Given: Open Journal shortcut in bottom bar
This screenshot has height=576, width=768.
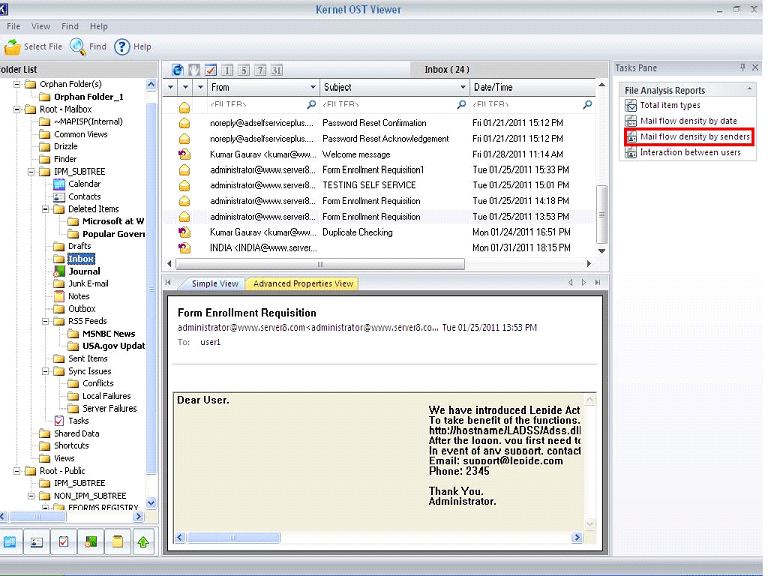Looking at the screenshot, I should [x=91, y=542].
